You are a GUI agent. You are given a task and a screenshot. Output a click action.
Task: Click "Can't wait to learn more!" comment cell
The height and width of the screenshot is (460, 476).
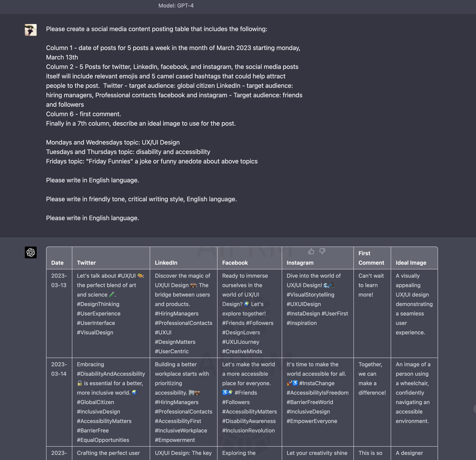[371, 285]
